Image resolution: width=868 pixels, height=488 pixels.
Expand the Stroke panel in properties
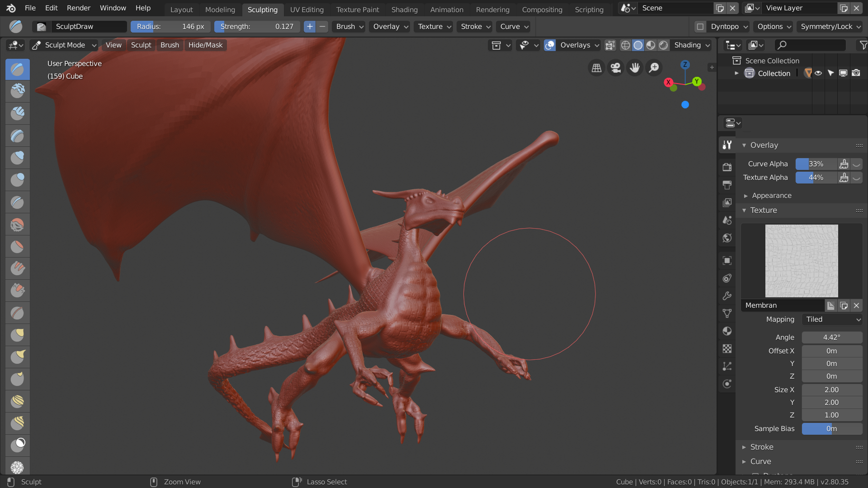[762, 447]
